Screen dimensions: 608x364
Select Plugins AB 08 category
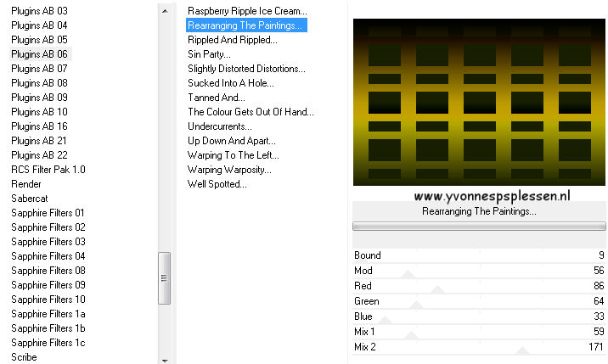[x=39, y=83]
